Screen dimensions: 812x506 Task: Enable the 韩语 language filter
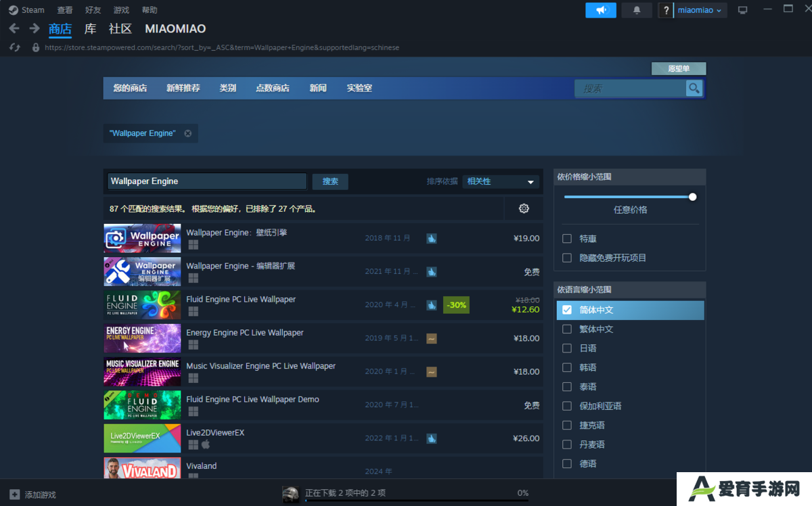[567, 367]
